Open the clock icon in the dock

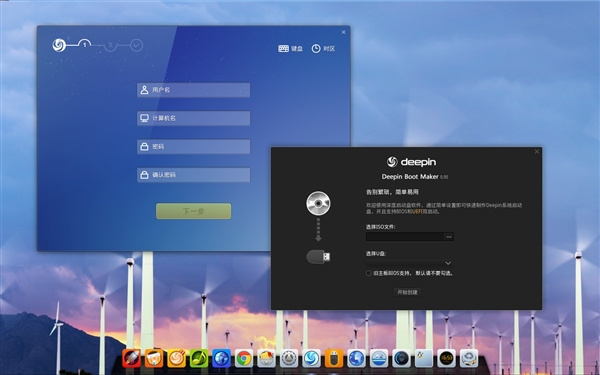tap(446, 359)
